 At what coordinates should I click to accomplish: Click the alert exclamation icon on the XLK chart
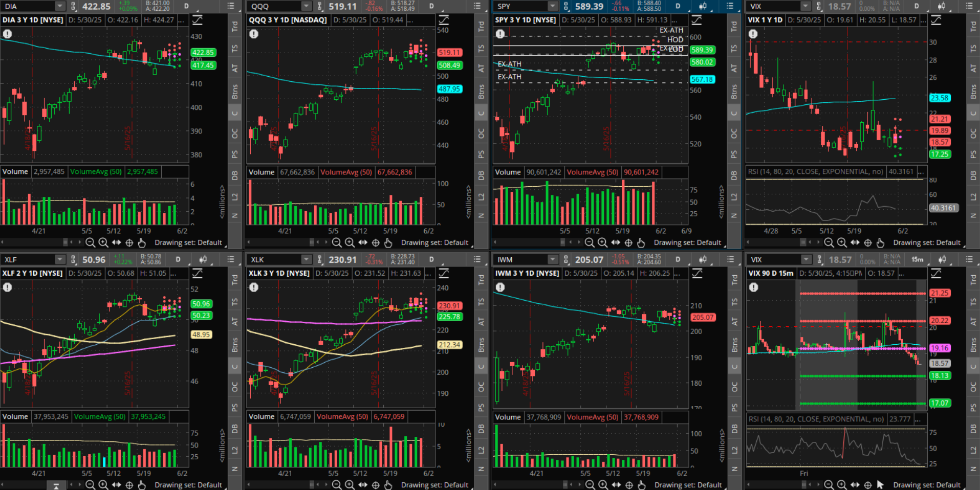[x=254, y=287]
